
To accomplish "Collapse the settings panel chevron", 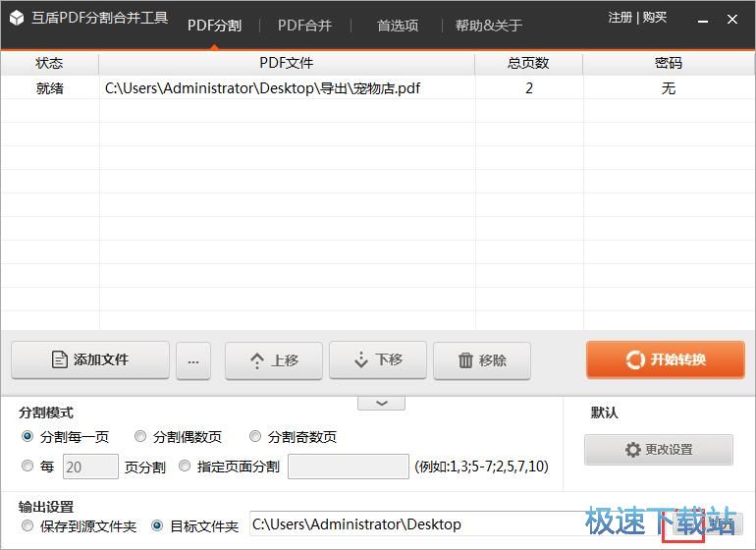I will [381, 403].
